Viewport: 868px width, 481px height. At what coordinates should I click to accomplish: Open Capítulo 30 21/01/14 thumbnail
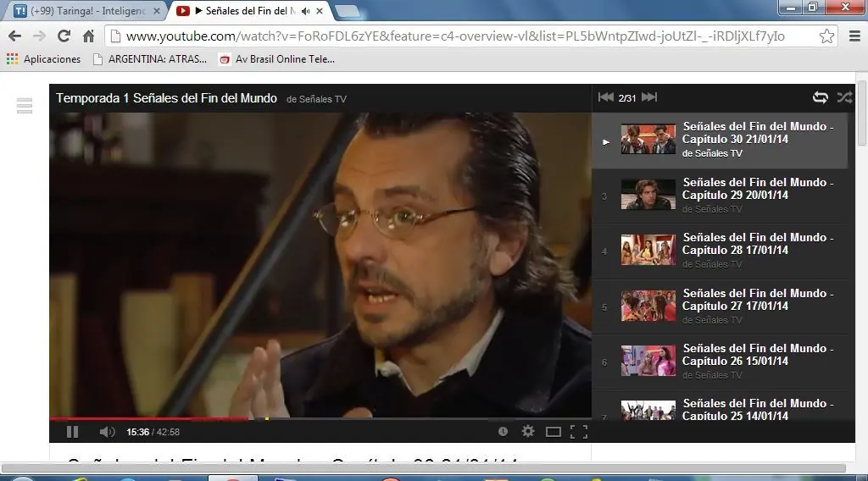coord(648,139)
